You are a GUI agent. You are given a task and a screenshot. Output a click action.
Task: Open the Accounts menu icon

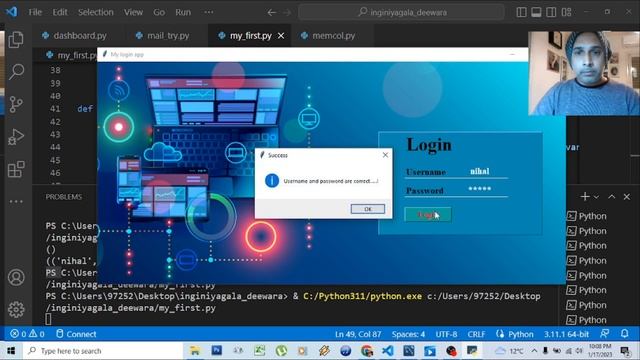16,278
